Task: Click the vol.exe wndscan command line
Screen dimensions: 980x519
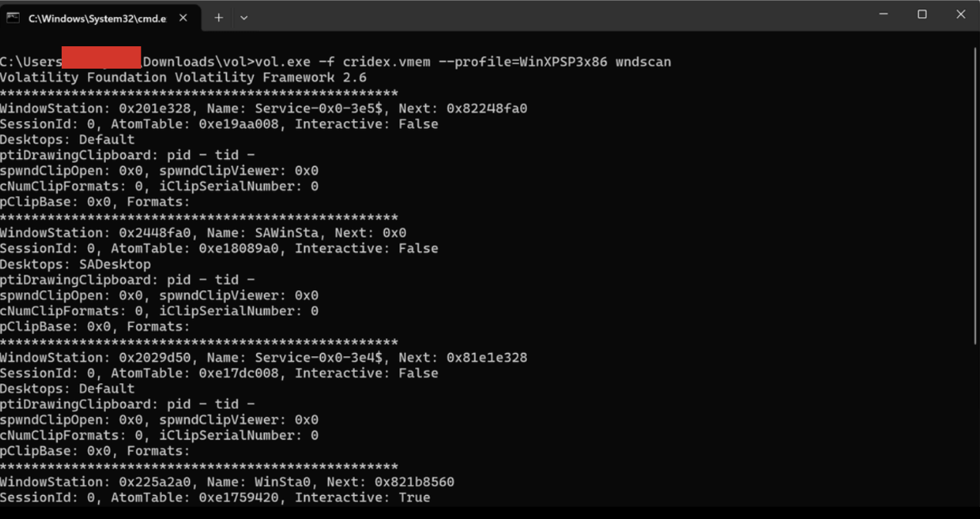Action: 336,62
